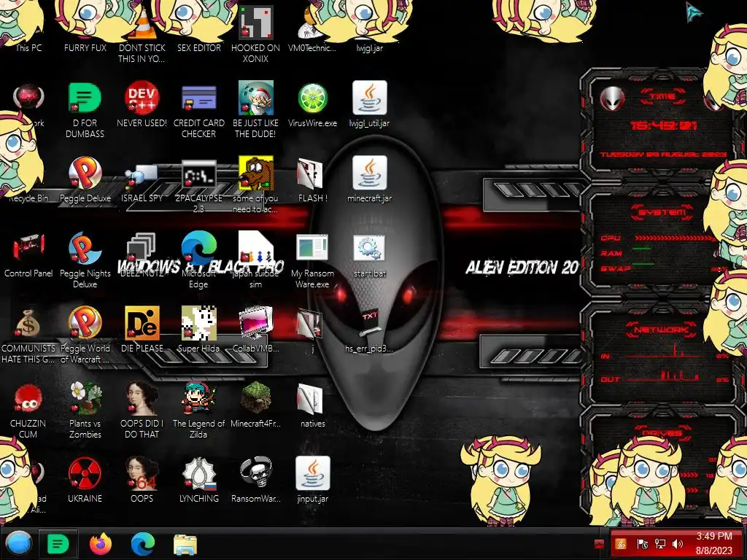Viewport: 747px width, 560px height.
Task: Open the Dev C++ NEVER USED! shortcut
Action: pos(142,98)
